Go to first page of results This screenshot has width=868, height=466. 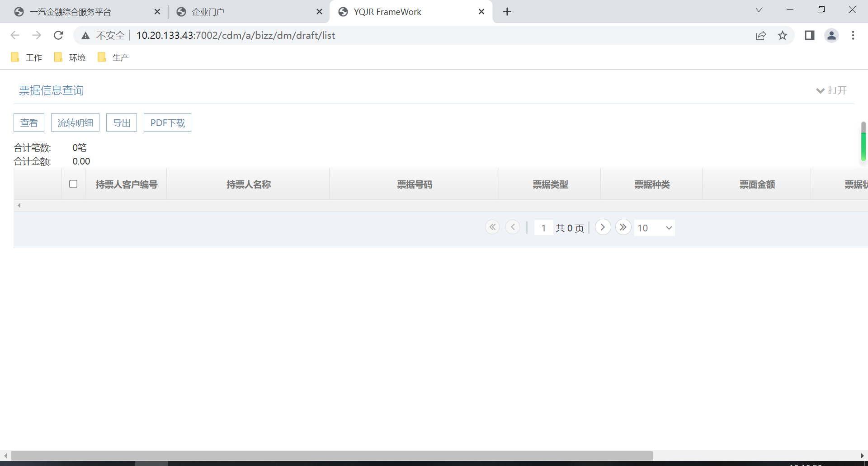click(x=492, y=227)
